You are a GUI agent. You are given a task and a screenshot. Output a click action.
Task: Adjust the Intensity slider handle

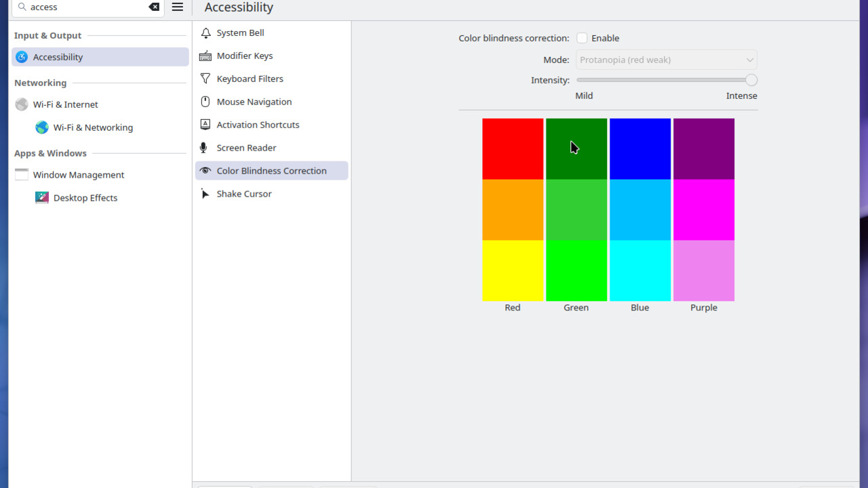[751, 80]
